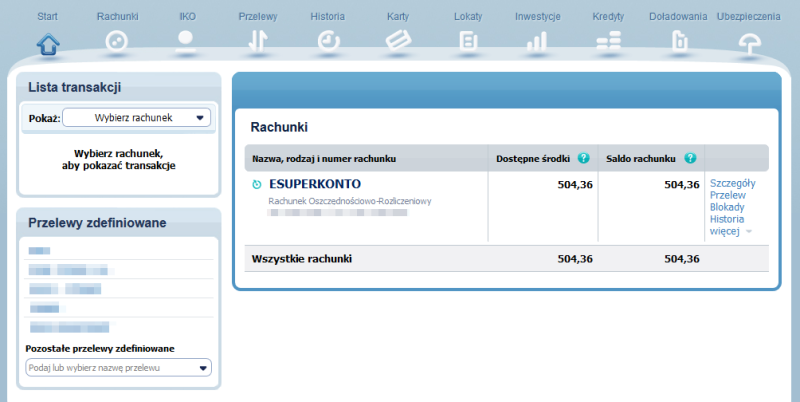This screenshot has height=402, width=800.
Task: Select the Lokaty menu label
Action: point(468,16)
